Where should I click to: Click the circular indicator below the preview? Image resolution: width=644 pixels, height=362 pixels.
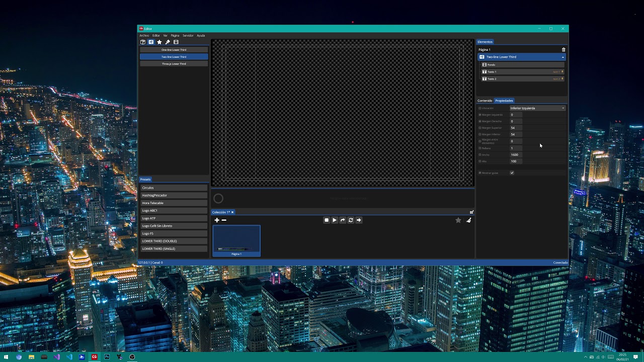click(x=218, y=199)
